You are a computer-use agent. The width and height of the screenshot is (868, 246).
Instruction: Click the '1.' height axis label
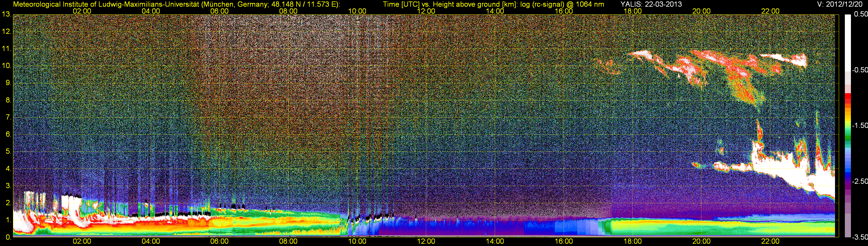coord(8,220)
